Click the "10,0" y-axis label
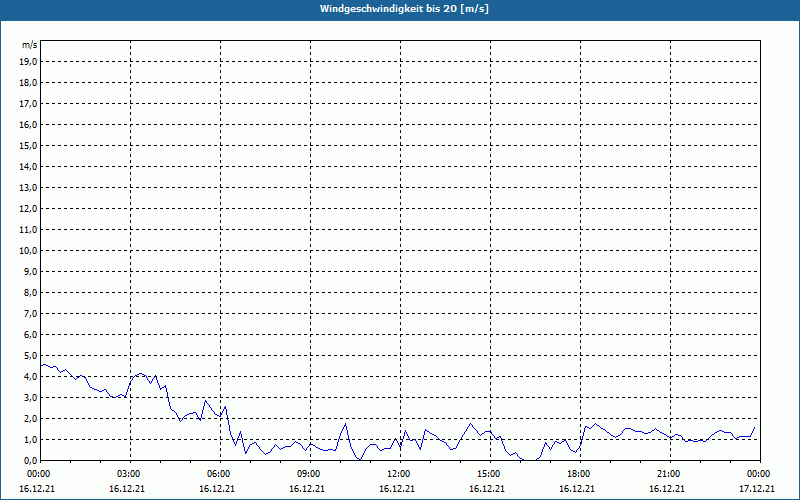Image resolution: width=800 pixels, height=500 pixels. (x=28, y=251)
